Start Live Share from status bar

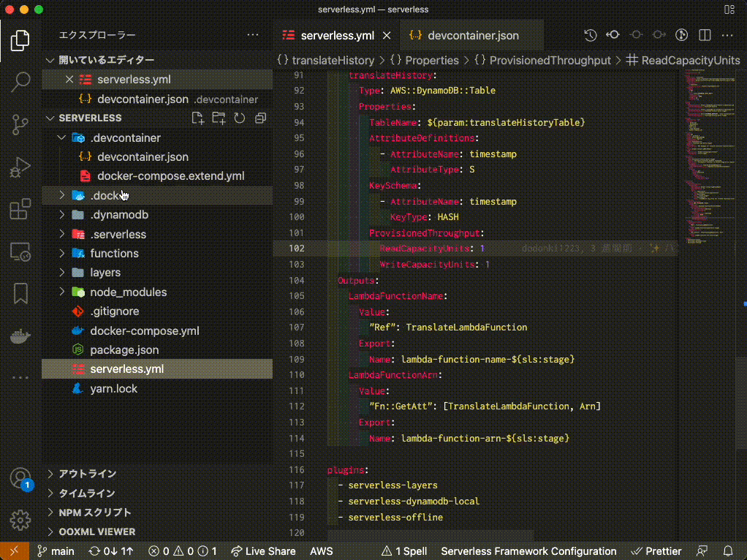point(263,551)
